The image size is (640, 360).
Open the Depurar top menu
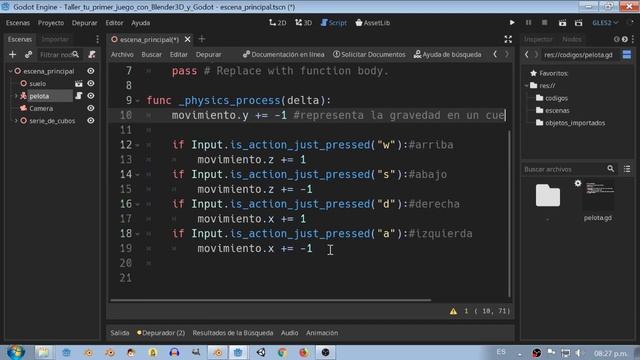point(84,23)
